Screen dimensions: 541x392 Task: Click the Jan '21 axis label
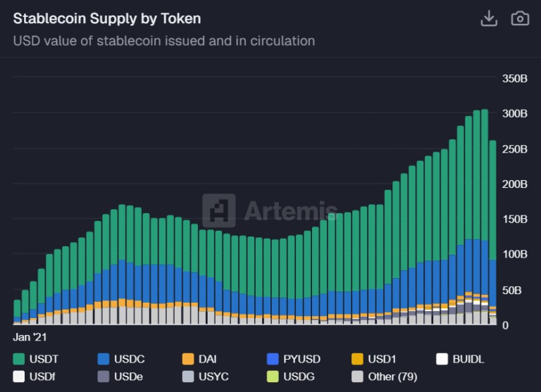pos(30,337)
